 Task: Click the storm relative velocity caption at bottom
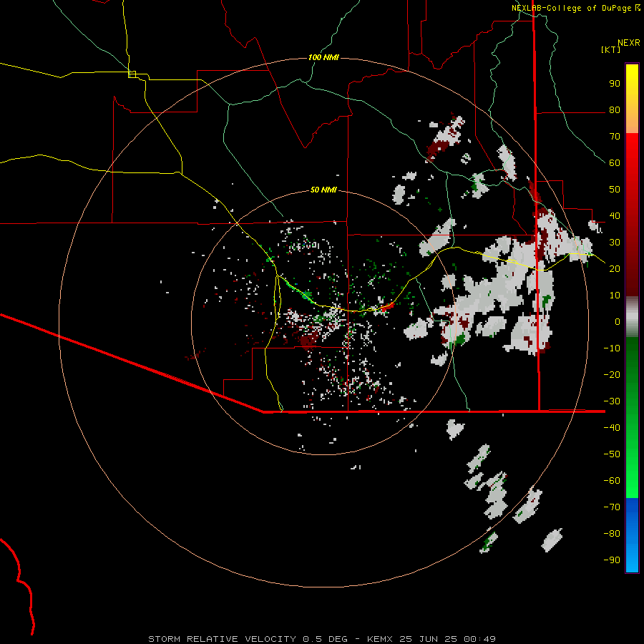click(x=322, y=639)
